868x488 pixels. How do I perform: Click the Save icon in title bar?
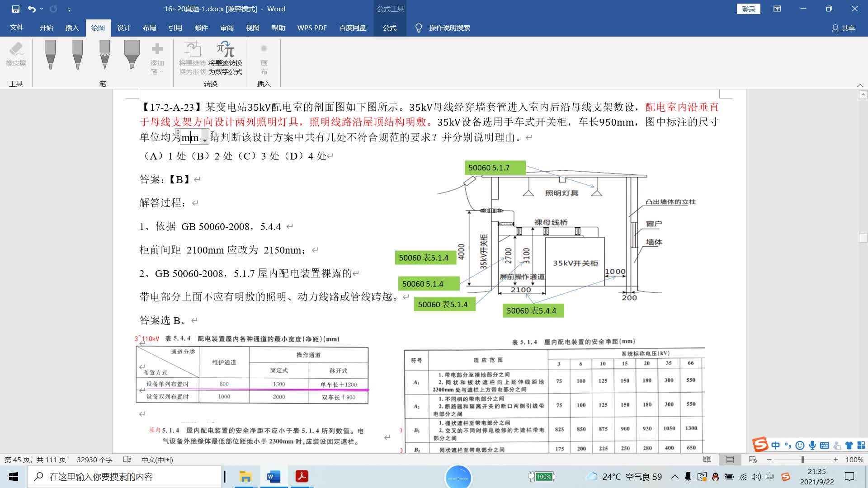(x=16, y=9)
